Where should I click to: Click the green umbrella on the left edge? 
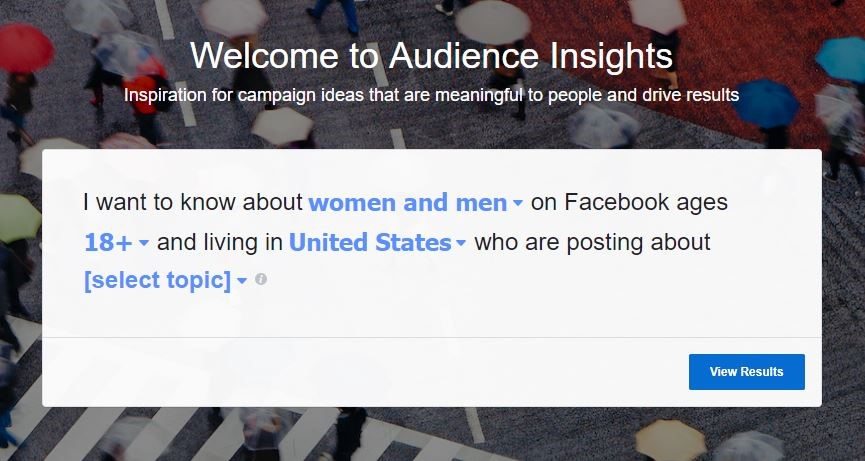(x=19, y=218)
